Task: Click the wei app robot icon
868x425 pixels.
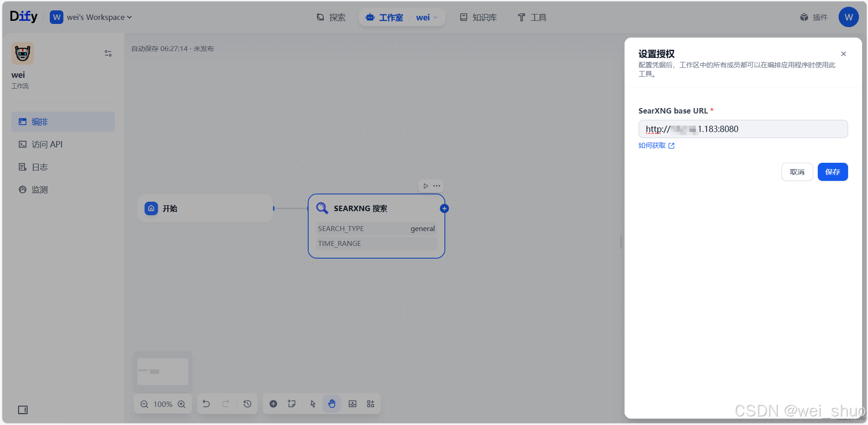Action: pyautogui.click(x=23, y=53)
